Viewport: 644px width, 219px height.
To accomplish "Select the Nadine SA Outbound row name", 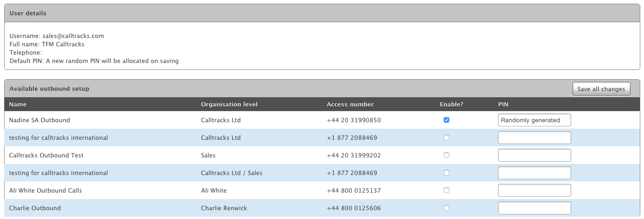I will pyautogui.click(x=39, y=120).
